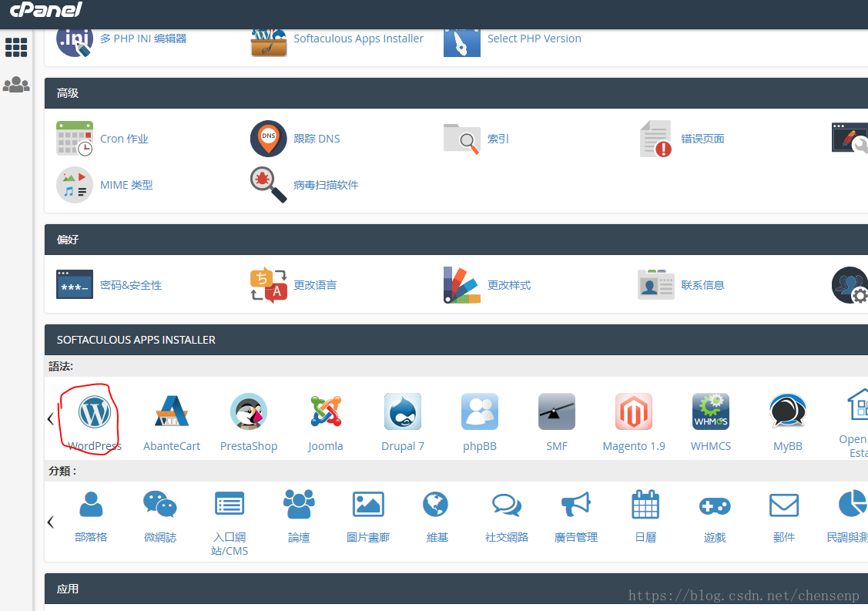This screenshot has height=611, width=868.
Task: Click the 病毒扫描软件 link text
Action: click(x=326, y=185)
